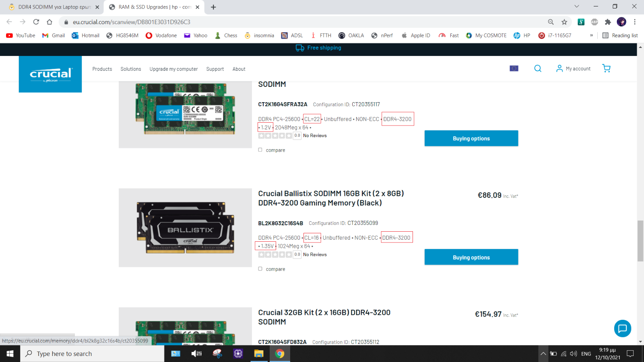Open the Chrome extensions puzzle icon

[x=608, y=22]
